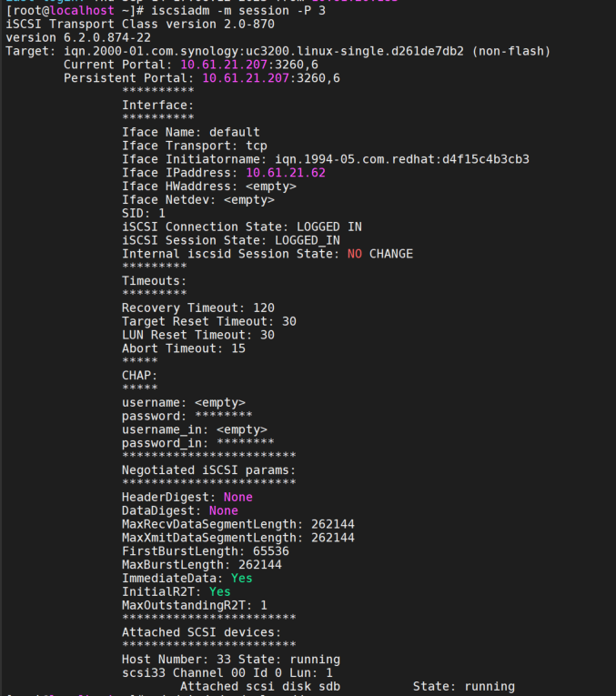Image resolution: width=616 pixels, height=696 pixels.
Task: Click the NO CHANGE session state text
Action: pos(379,254)
